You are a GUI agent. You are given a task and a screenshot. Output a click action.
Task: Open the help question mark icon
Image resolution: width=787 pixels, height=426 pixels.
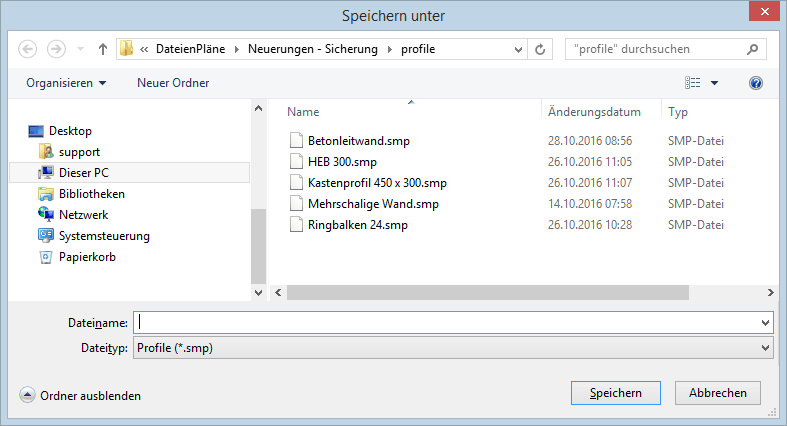click(x=756, y=83)
